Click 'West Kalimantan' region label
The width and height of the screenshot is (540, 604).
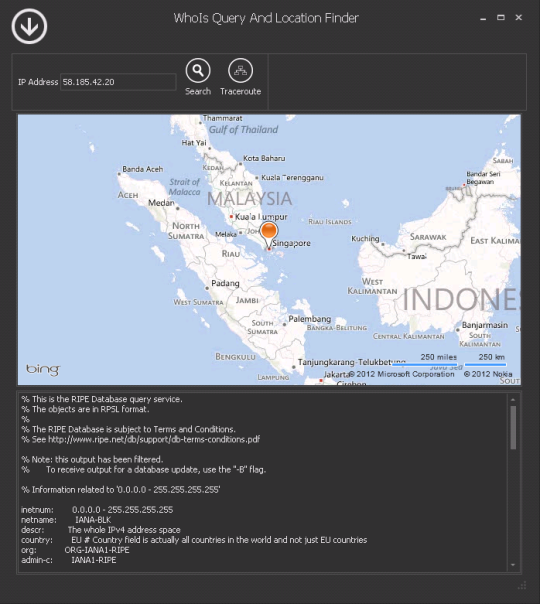click(372, 286)
